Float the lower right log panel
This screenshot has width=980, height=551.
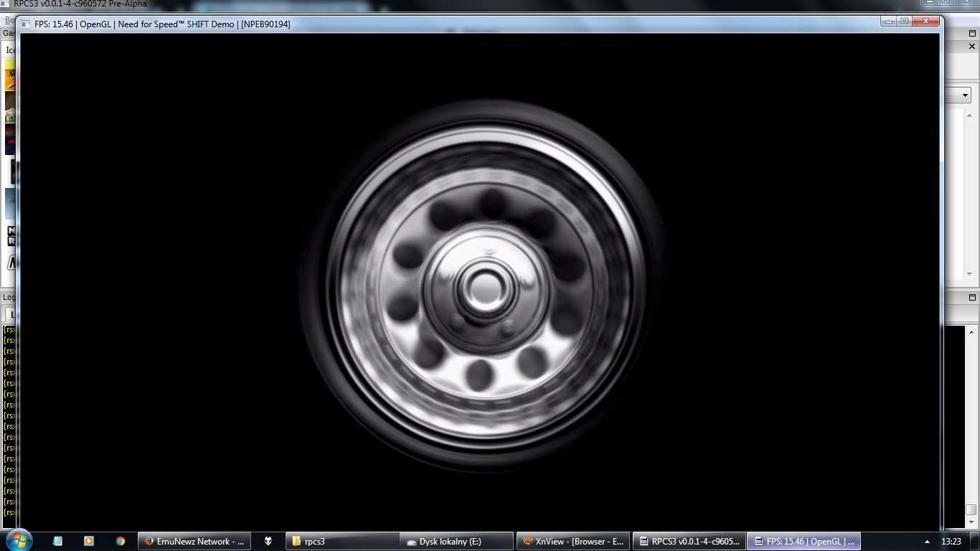coord(972,297)
